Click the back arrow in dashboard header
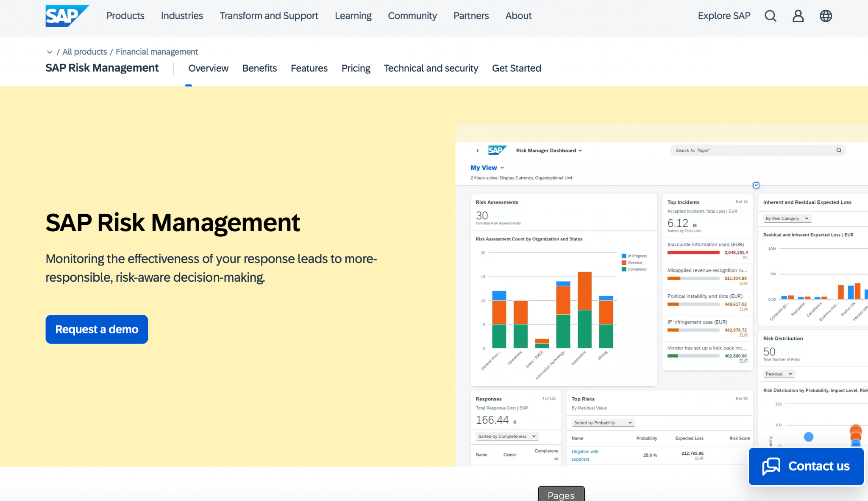The image size is (868, 501). 478,151
